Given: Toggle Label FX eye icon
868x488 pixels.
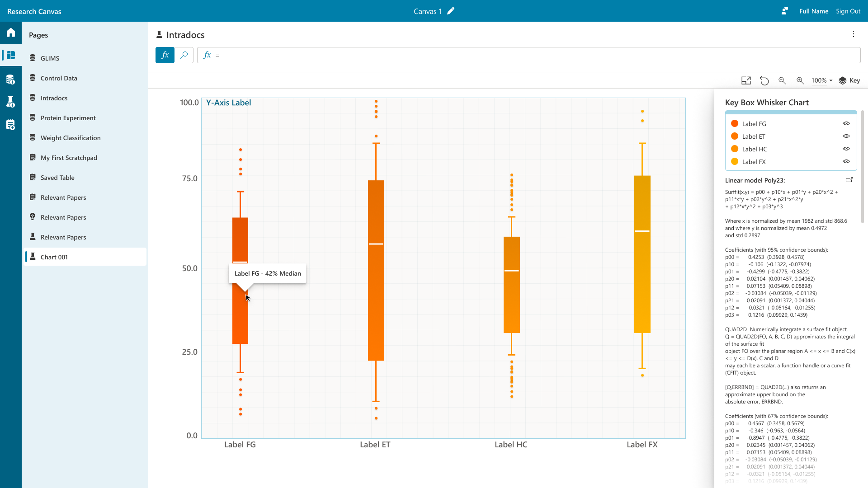Looking at the screenshot, I should click(x=846, y=161).
